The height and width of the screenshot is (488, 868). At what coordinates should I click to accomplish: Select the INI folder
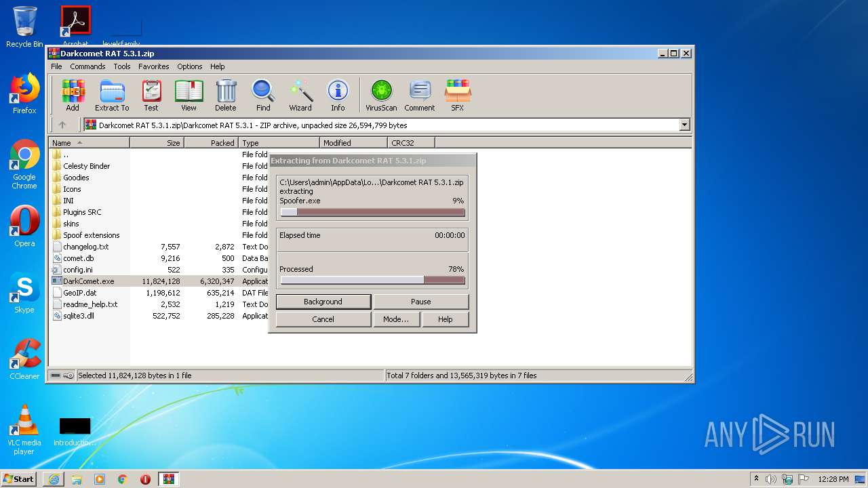[x=68, y=201]
